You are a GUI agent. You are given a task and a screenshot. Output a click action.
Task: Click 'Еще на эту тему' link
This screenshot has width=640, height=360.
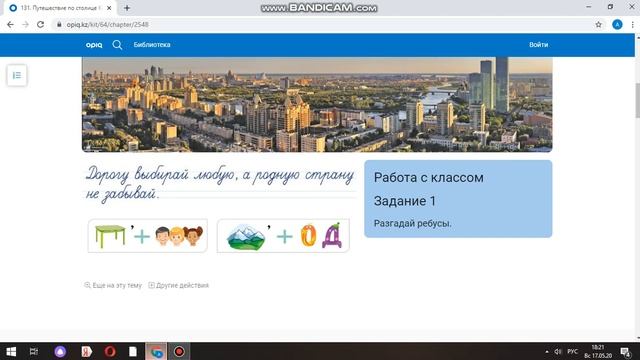click(x=113, y=285)
